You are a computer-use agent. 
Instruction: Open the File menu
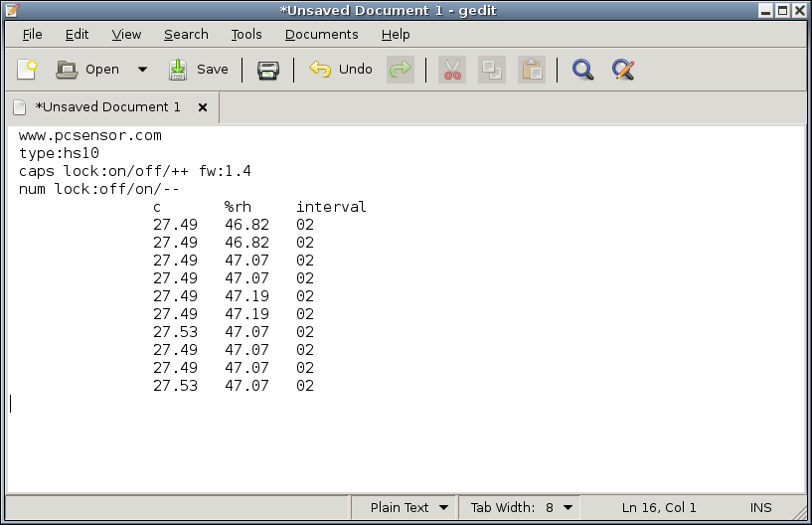pos(32,34)
